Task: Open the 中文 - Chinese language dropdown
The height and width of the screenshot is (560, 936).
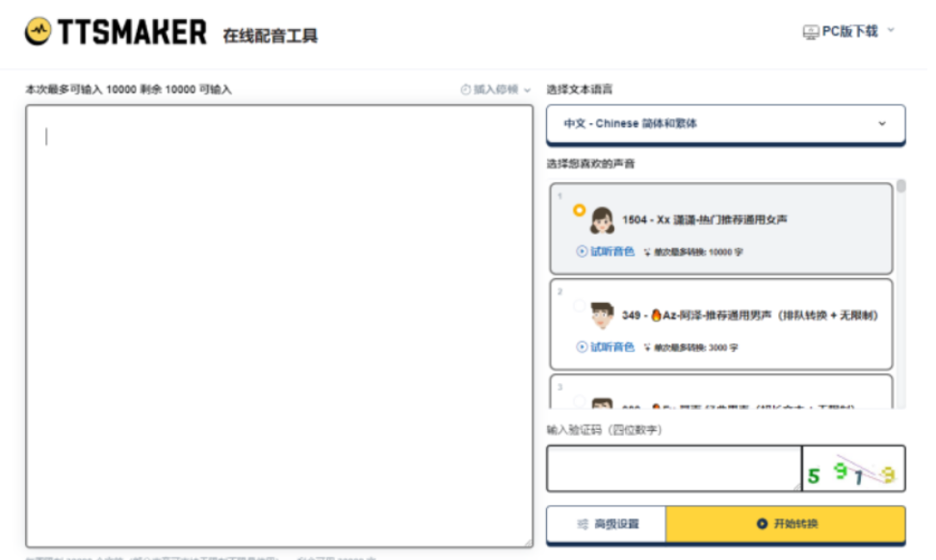Action: (x=725, y=124)
